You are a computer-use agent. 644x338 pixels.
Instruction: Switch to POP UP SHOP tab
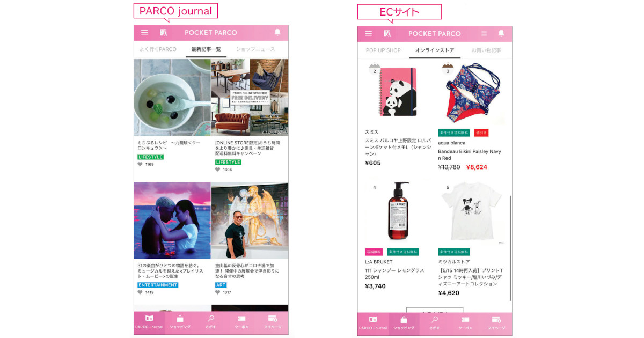[x=383, y=50]
